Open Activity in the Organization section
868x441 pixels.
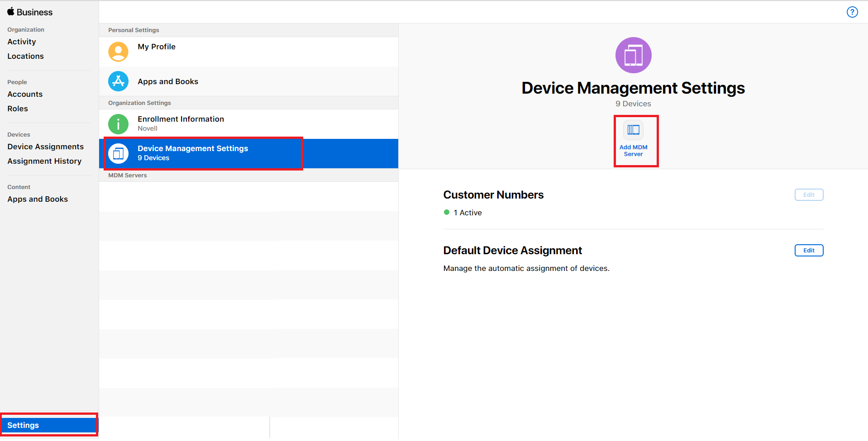[x=21, y=42]
